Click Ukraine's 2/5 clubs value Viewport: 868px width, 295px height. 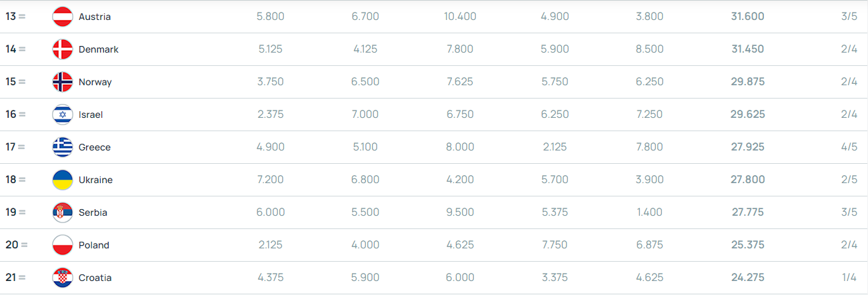coord(849,180)
